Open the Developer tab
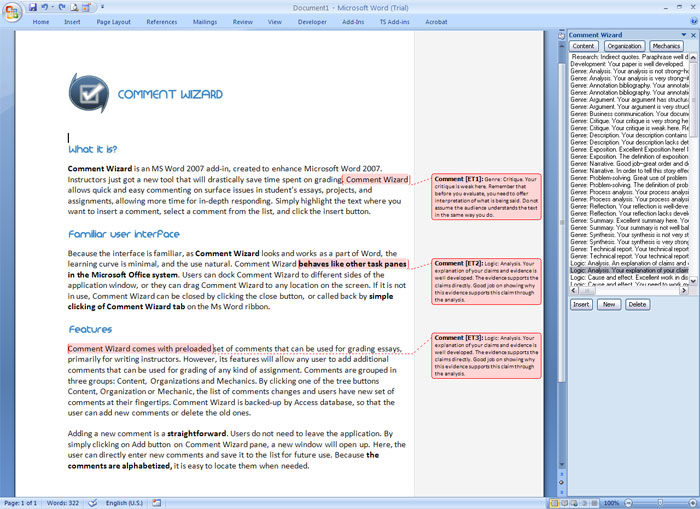The width and height of the screenshot is (700, 509). coord(312,22)
